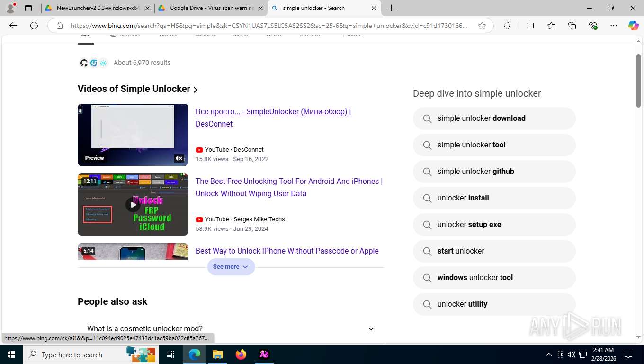
Task: Click the GitHub source icon beside results count
Action: tap(84, 63)
